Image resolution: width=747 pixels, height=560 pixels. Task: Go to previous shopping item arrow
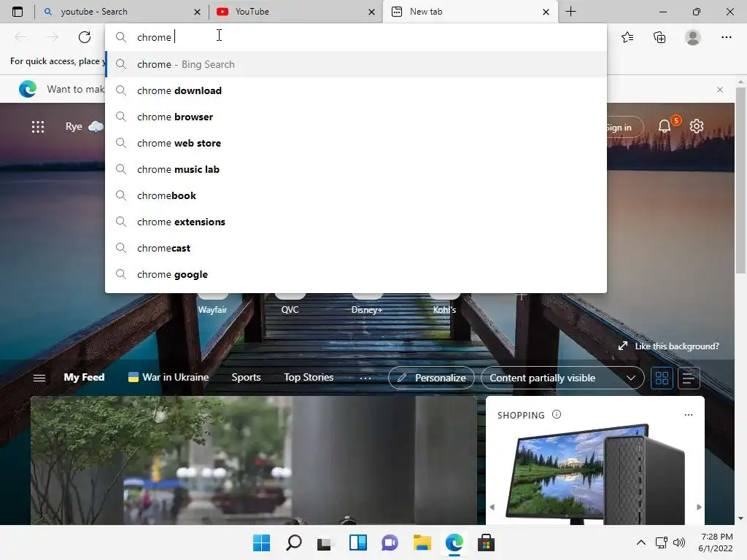[492, 507]
